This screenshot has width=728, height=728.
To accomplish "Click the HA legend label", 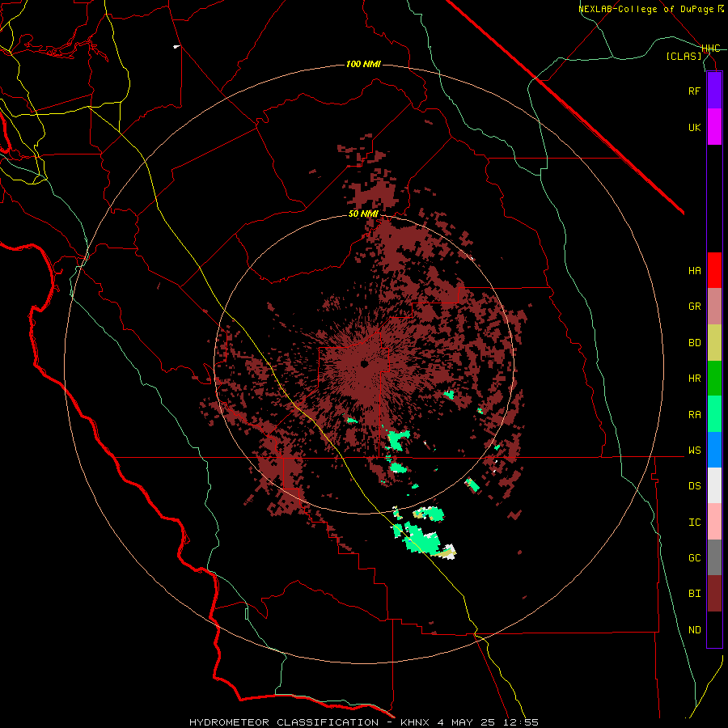I will tap(694, 270).
